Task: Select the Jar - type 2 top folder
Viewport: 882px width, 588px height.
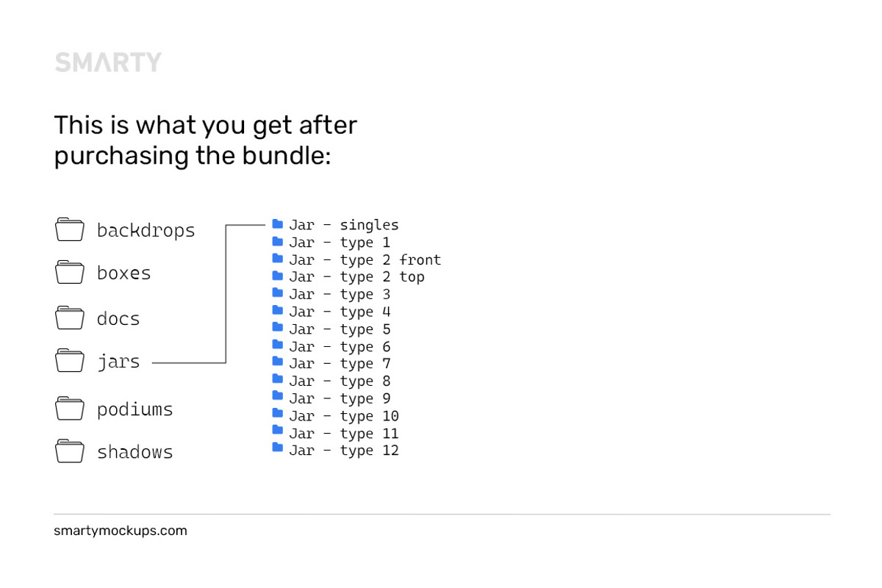Action: 348,277
